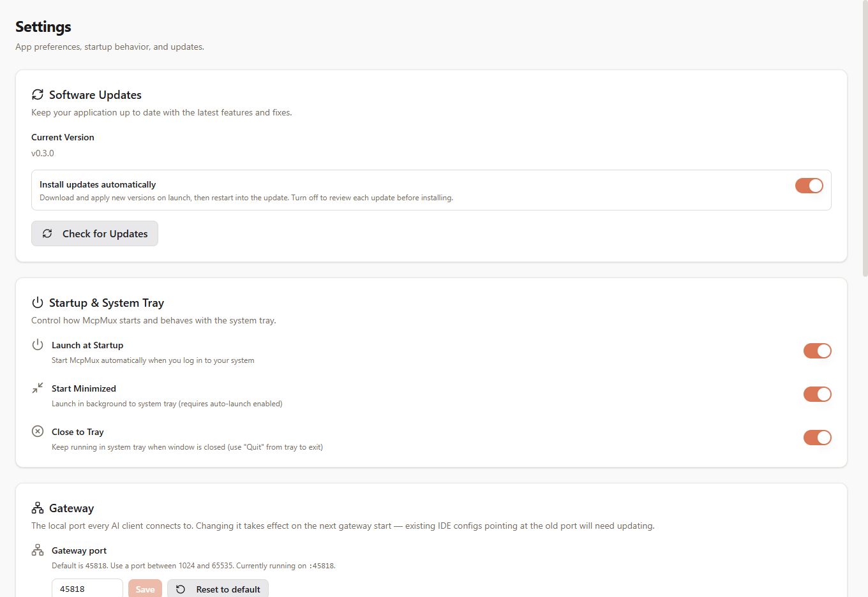The width and height of the screenshot is (868, 597).
Task: Click the page vertical scrollbar
Action: pos(865,138)
